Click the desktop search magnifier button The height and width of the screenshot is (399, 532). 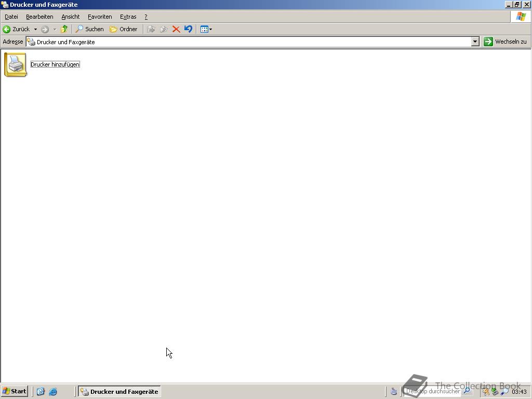(x=467, y=391)
